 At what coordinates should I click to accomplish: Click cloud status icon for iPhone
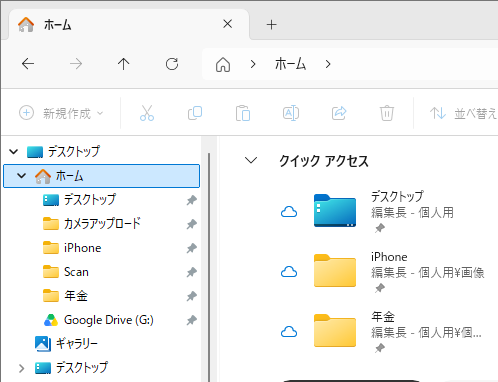289,272
